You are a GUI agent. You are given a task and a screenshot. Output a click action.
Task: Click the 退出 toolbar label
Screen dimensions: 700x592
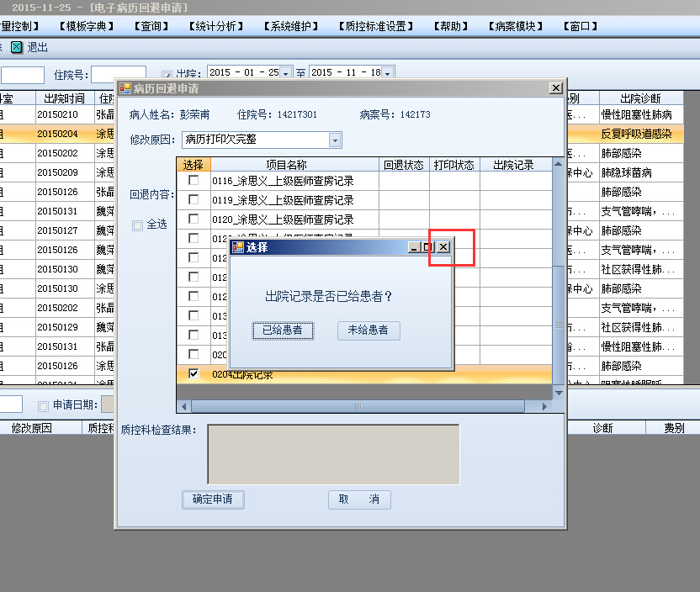pyautogui.click(x=38, y=47)
